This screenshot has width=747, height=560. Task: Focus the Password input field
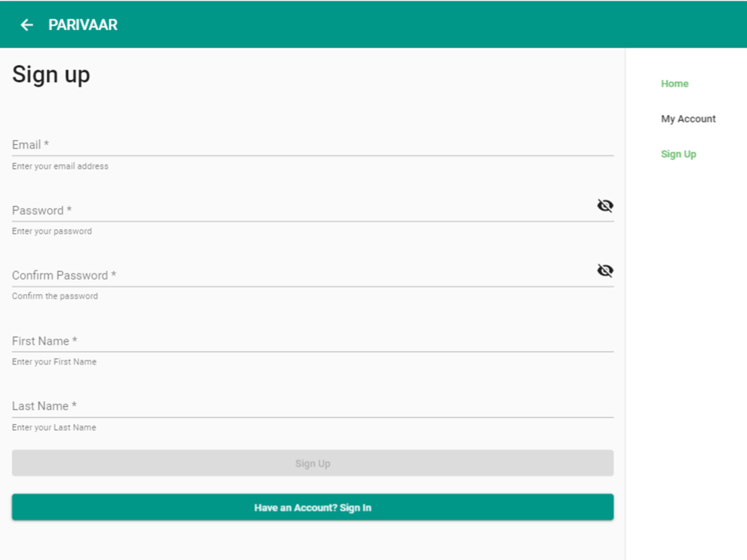(303, 210)
